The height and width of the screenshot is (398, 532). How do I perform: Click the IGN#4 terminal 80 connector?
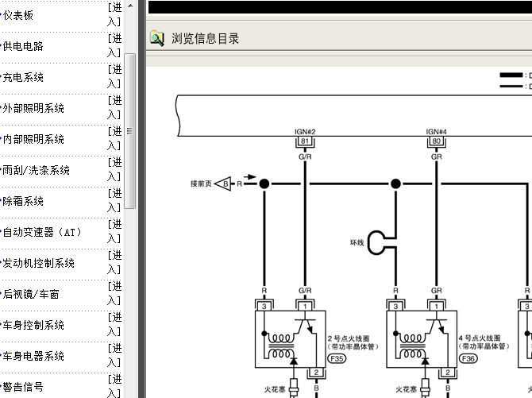click(437, 141)
